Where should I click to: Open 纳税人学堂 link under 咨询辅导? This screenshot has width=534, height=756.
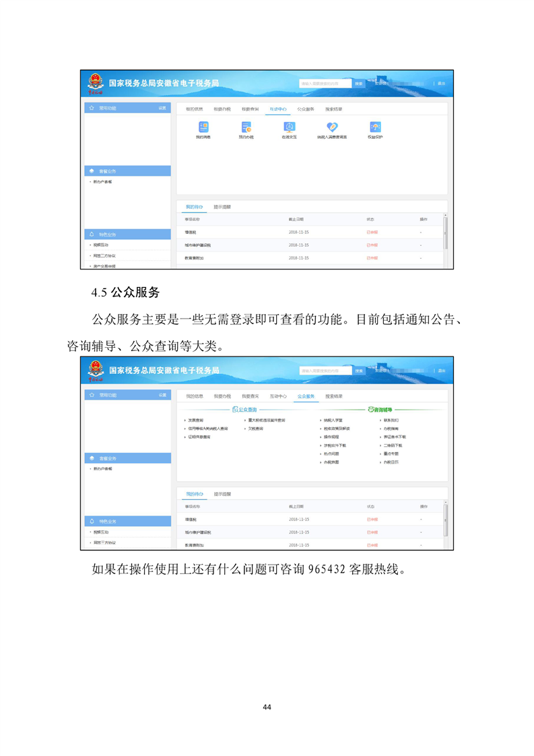pos(333,420)
